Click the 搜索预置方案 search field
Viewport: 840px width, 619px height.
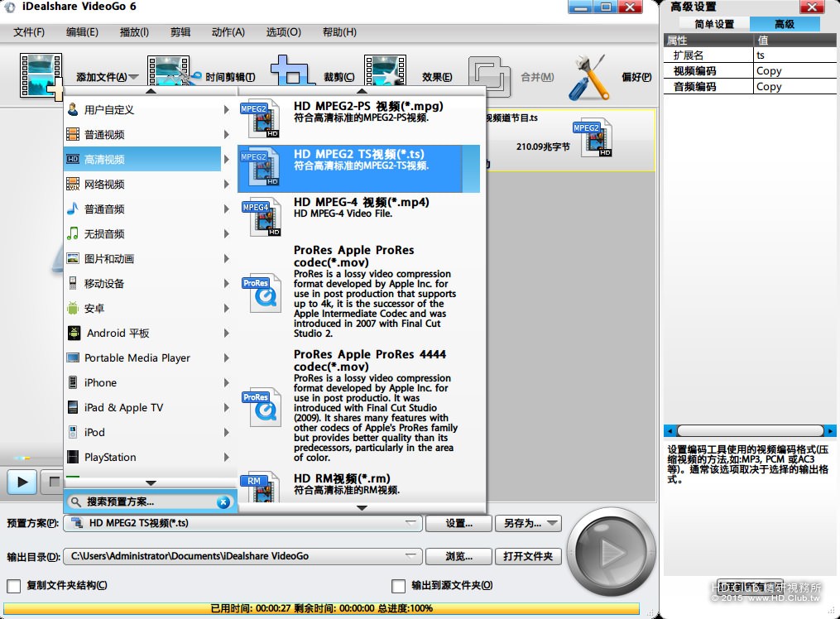pos(150,501)
